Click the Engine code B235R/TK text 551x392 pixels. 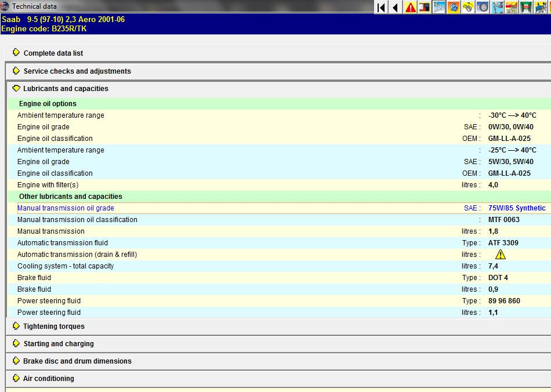point(44,29)
